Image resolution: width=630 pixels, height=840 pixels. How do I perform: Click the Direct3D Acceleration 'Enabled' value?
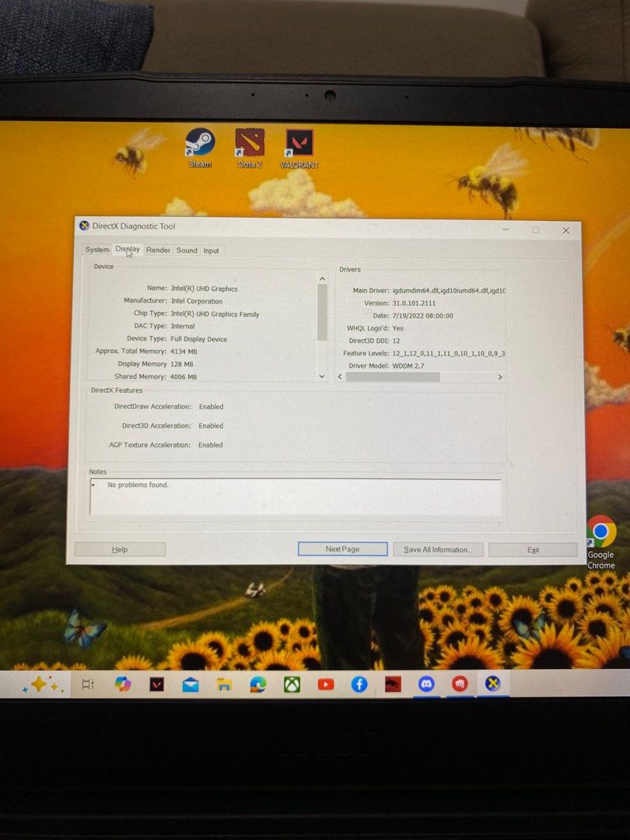(211, 426)
